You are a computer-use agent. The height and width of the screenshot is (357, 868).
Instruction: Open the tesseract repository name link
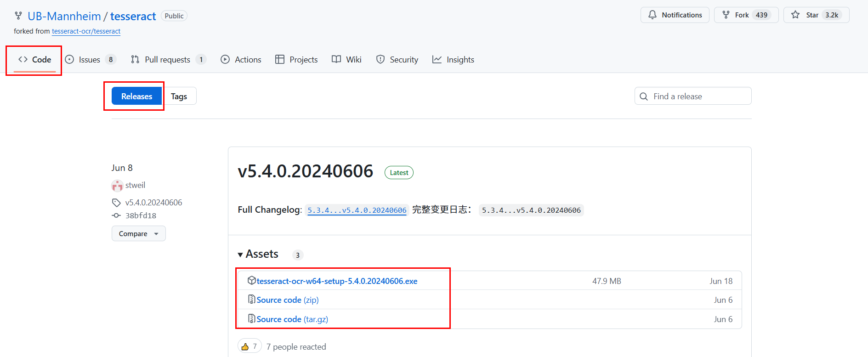(133, 16)
